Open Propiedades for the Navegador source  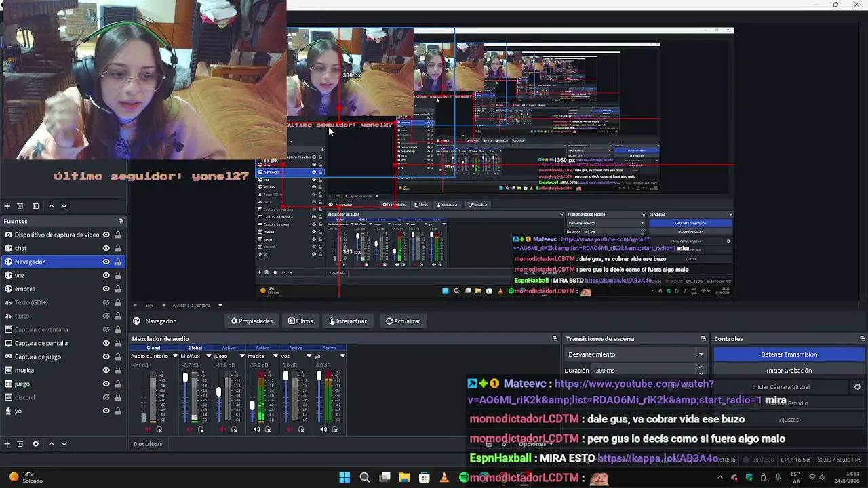coord(252,321)
